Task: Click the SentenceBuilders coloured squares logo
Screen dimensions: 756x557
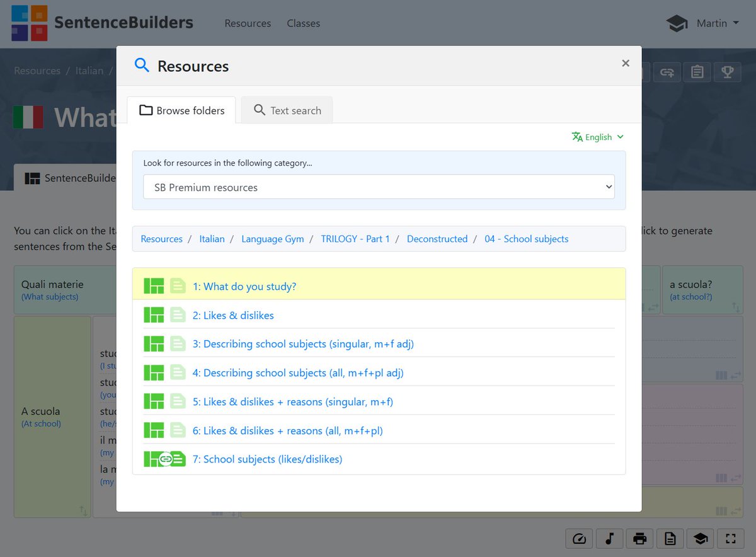Action: tap(30, 23)
